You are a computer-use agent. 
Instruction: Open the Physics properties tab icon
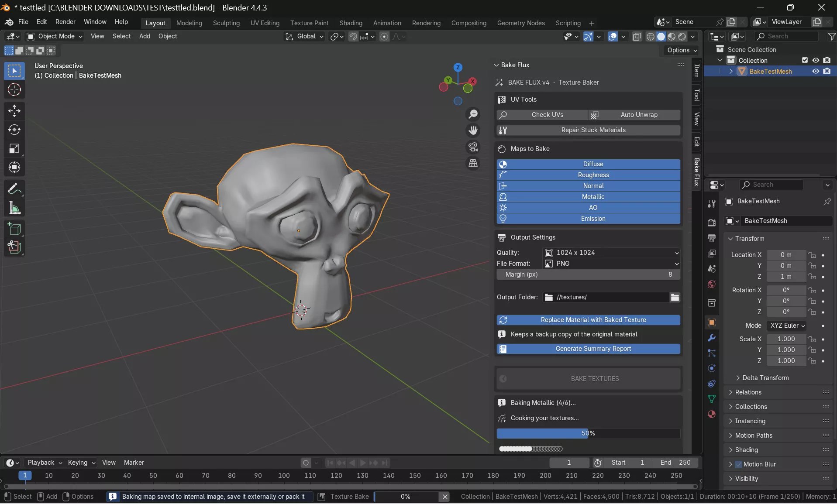point(712,368)
